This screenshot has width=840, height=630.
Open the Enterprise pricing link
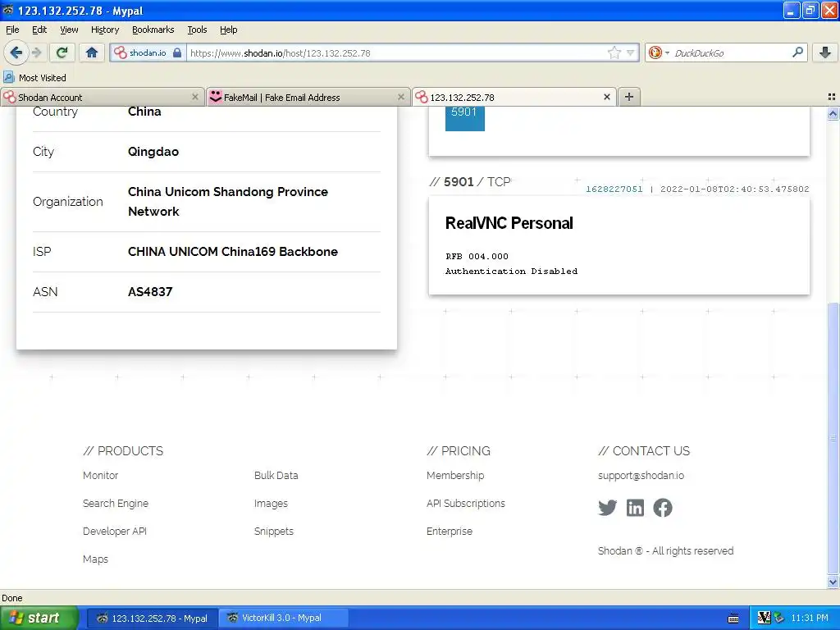450,531
